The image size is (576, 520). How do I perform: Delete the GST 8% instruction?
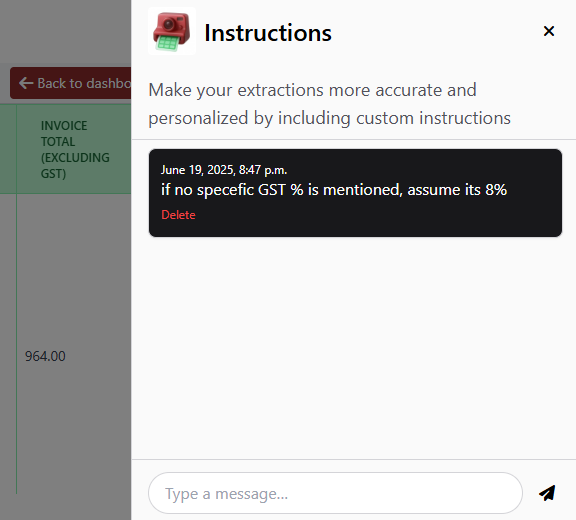click(x=178, y=215)
